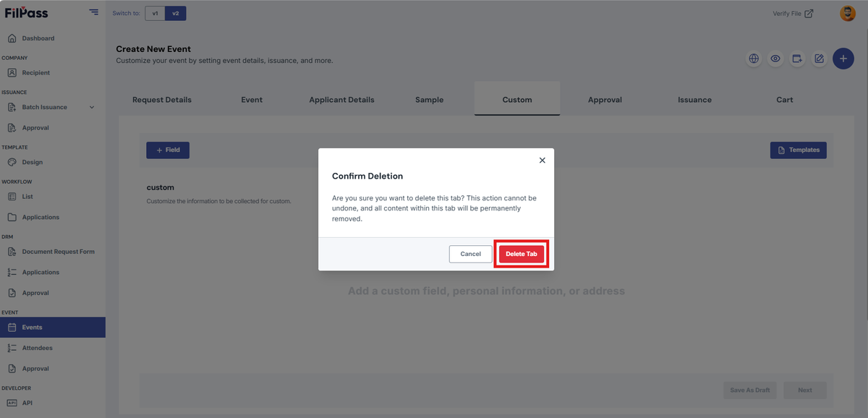Click the edit pencil icon
The width and height of the screenshot is (868, 418).
pos(819,59)
